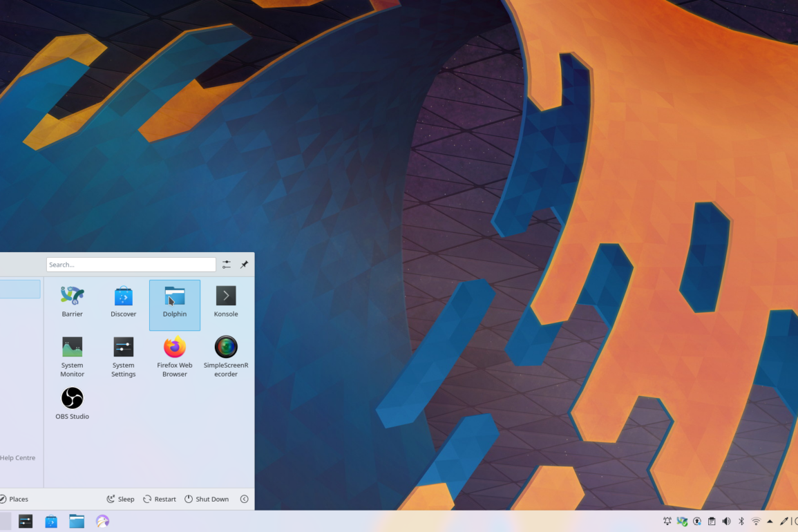Click the Shut Down button
Screen dimensions: 798x532
(207, 499)
